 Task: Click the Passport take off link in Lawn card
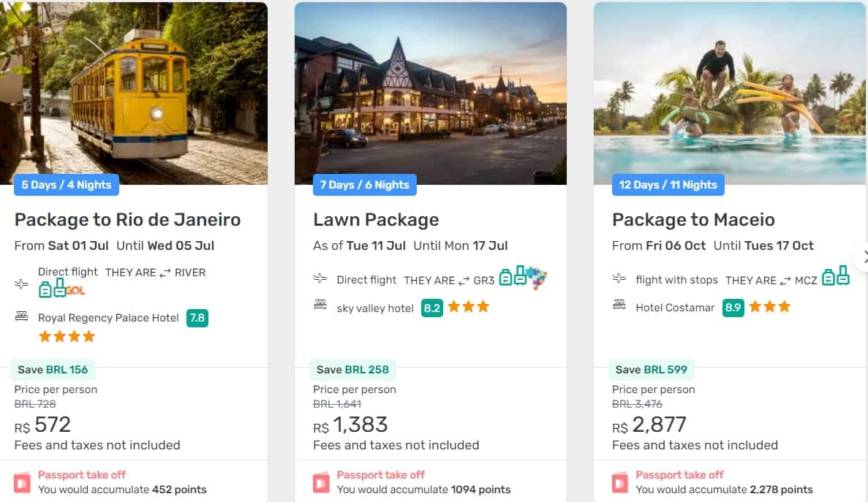380,475
